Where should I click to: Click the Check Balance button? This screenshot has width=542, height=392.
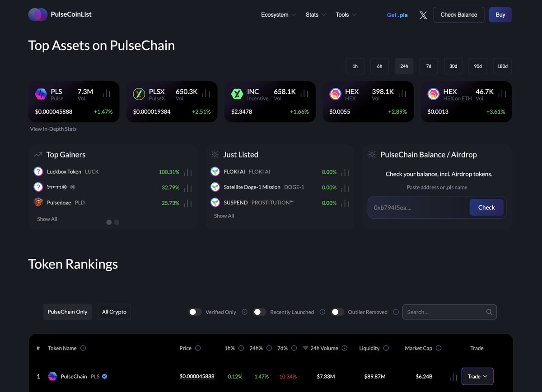[459, 15]
